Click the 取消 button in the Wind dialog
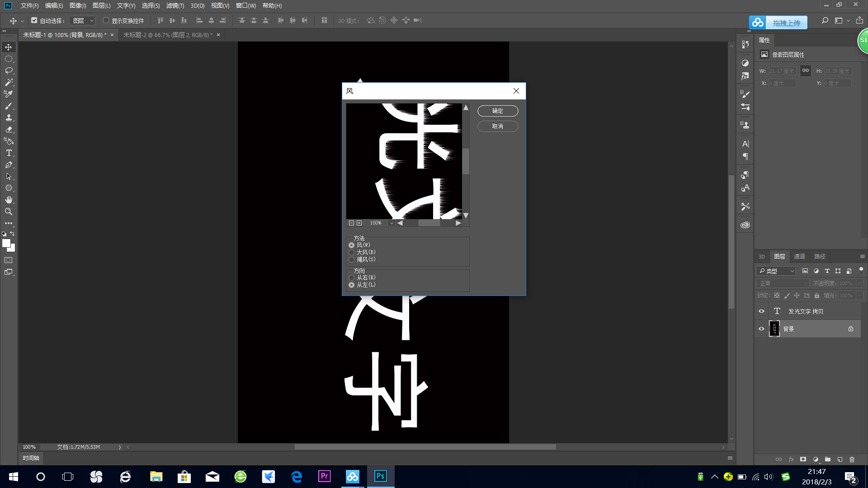 (x=497, y=126)
